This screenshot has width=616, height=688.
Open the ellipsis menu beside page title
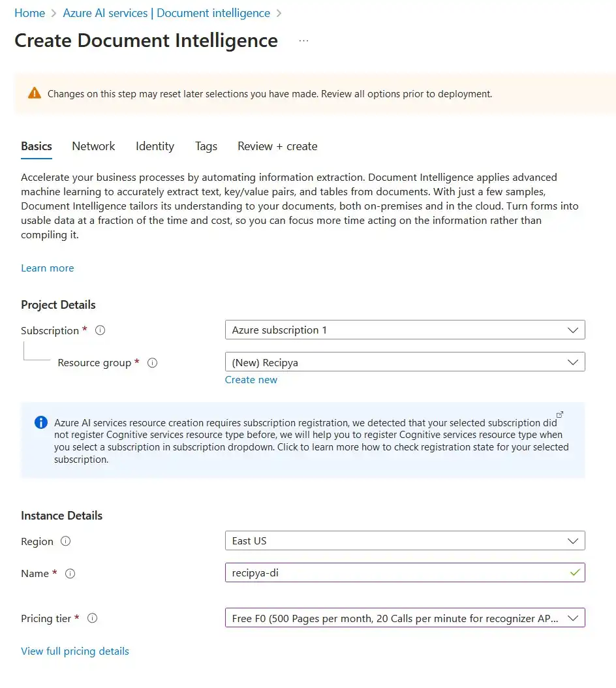click(303, 40)
